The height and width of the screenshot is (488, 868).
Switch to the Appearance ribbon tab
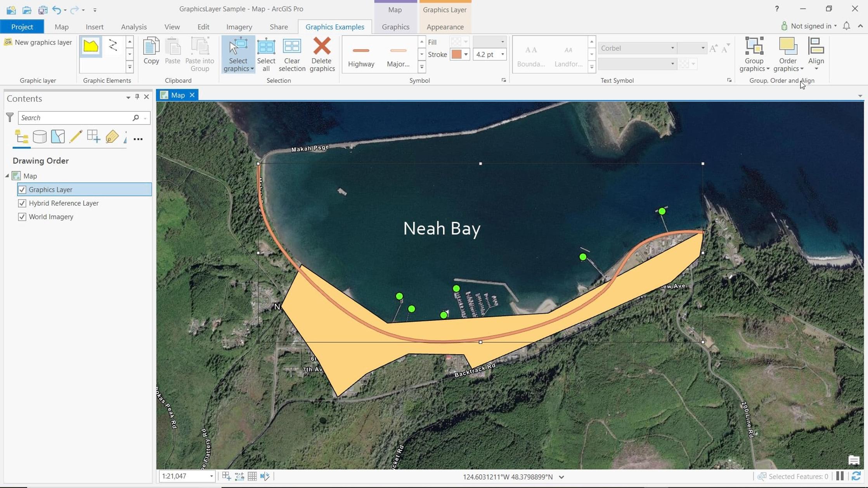click(445, 27)
